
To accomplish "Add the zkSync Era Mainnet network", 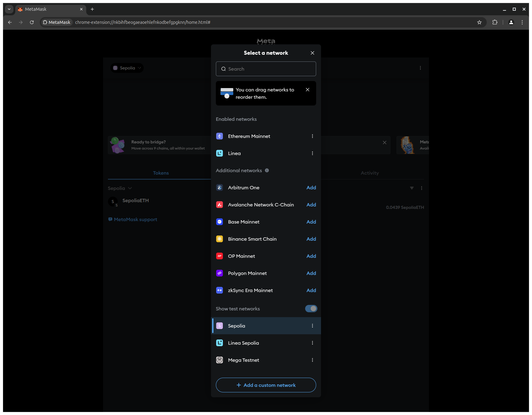I will [311, 290].
